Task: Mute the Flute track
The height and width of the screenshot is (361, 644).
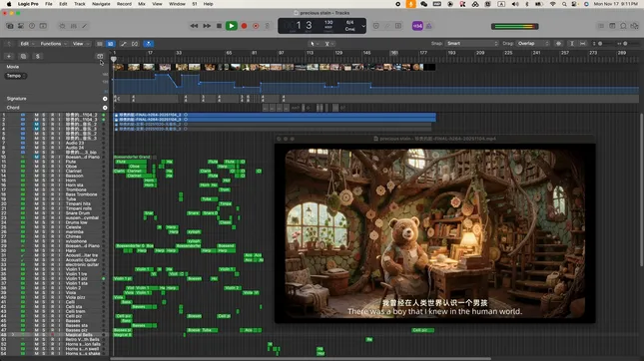Action: click(36, 162)
